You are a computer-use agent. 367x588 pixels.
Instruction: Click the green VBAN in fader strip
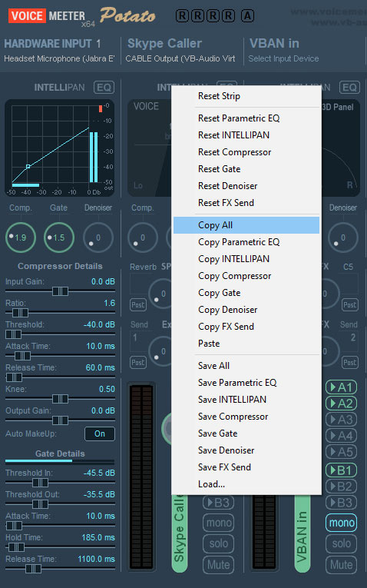pos(303,533)
